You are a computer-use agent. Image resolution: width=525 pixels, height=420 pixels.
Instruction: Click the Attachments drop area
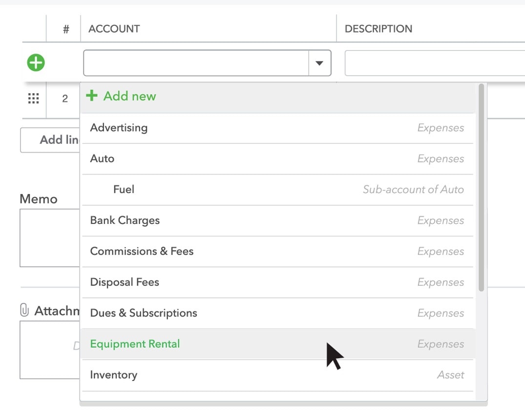coord(49,350)
